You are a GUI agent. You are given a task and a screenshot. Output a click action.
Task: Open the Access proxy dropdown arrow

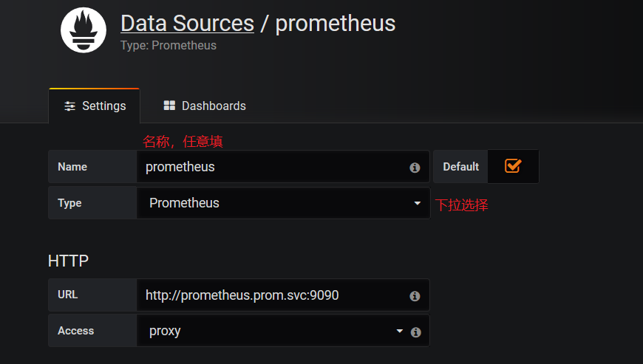tap(400, 331)
